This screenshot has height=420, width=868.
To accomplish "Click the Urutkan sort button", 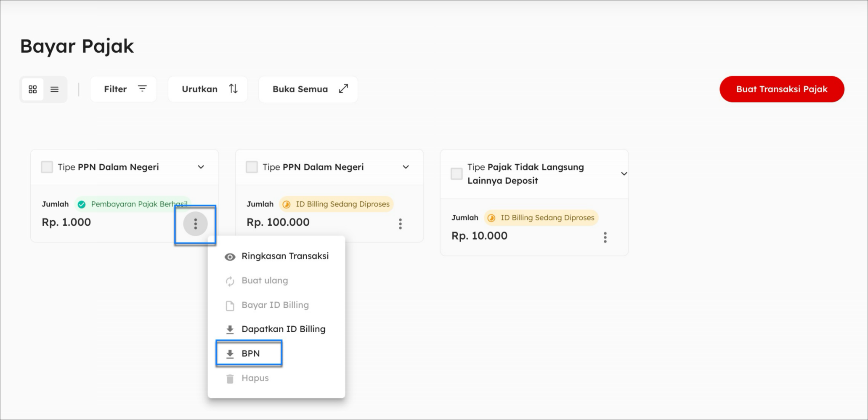I will tap(208, 89).
